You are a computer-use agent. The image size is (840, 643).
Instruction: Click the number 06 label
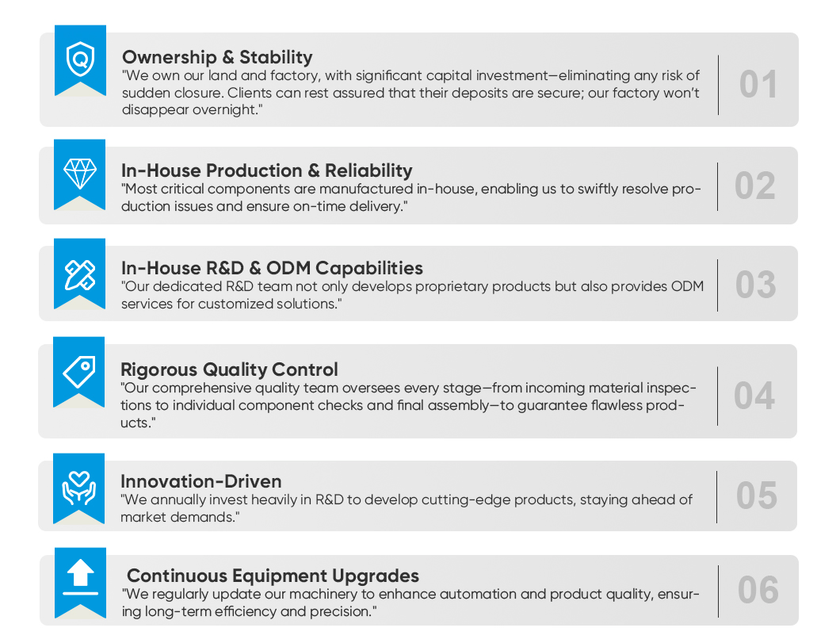tap(758, 591)
